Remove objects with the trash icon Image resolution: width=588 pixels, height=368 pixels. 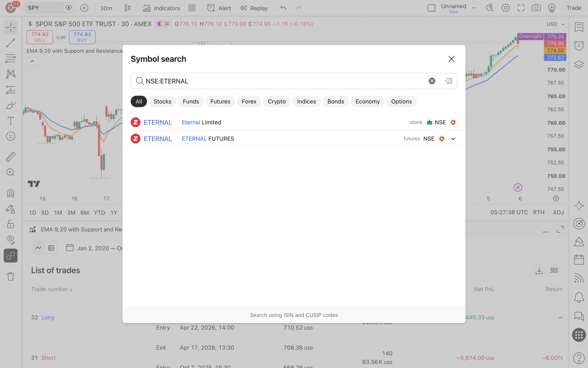coord(11,276)
